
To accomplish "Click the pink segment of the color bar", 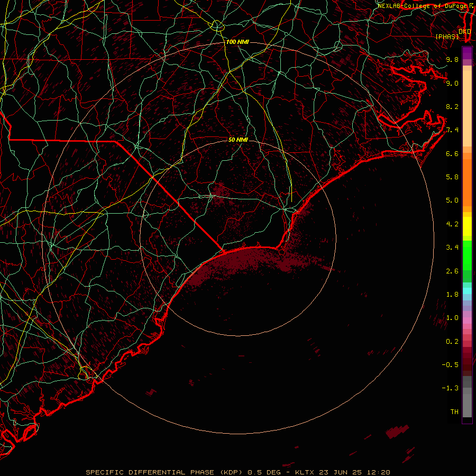I will click(x=467, y=321).
